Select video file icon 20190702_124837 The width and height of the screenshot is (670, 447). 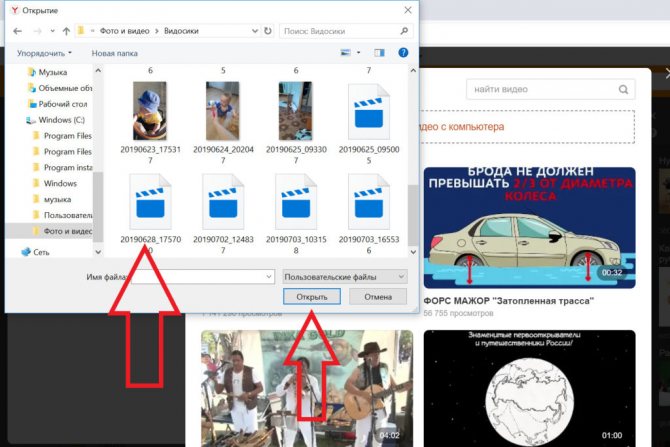click(x=223, y=202)
